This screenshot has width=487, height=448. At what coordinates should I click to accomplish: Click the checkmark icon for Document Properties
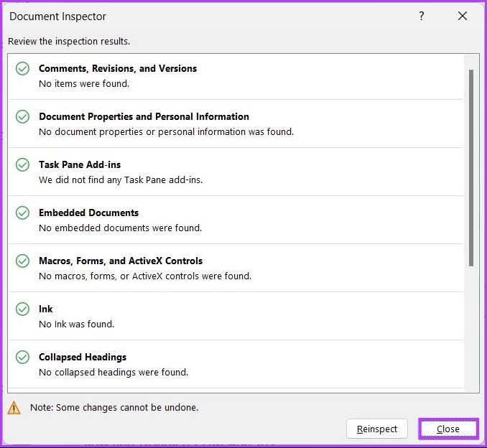pos(23,117)
